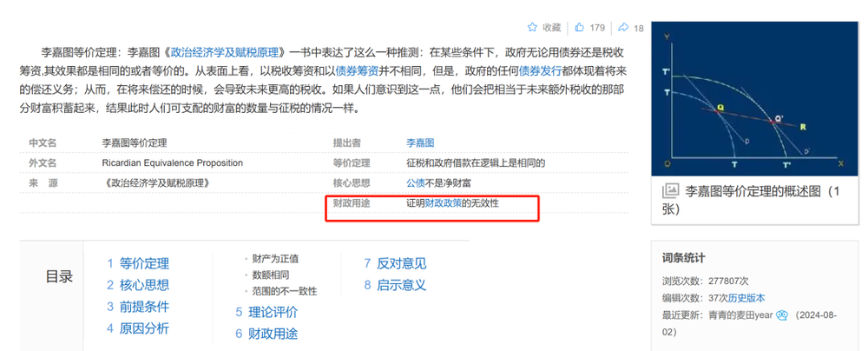Open the 债券发行 link
This screenshot has height=351, width=868.
542,71
